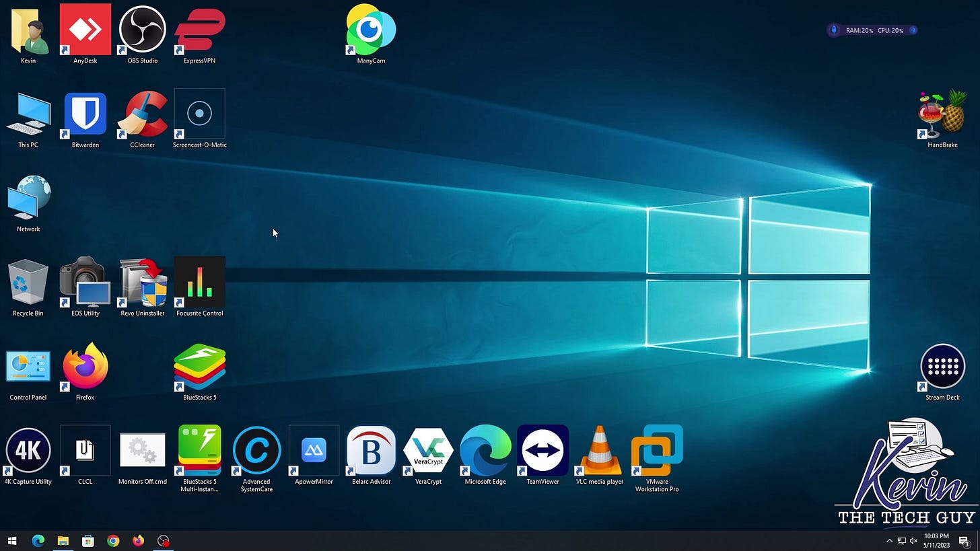Select the HandBrake desktop icon

pyautogui.click(x=942, y=118)
